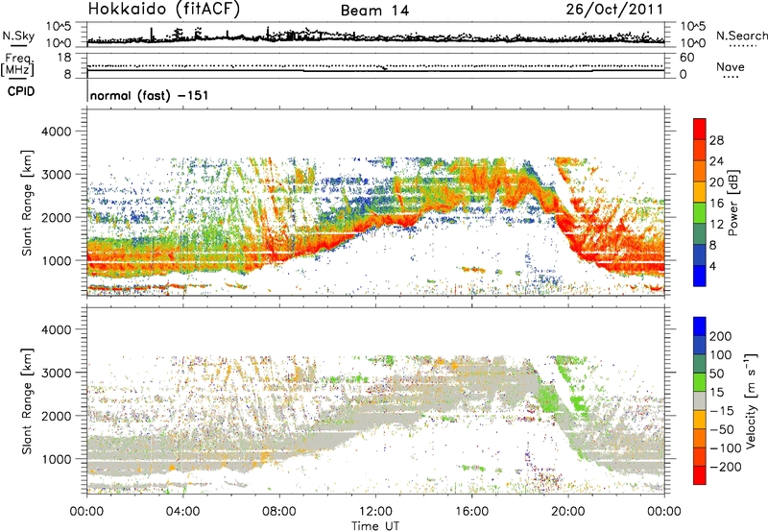
Task: Click the 'Power [dB]' colorbar label
Action: (x=733, y=203)
